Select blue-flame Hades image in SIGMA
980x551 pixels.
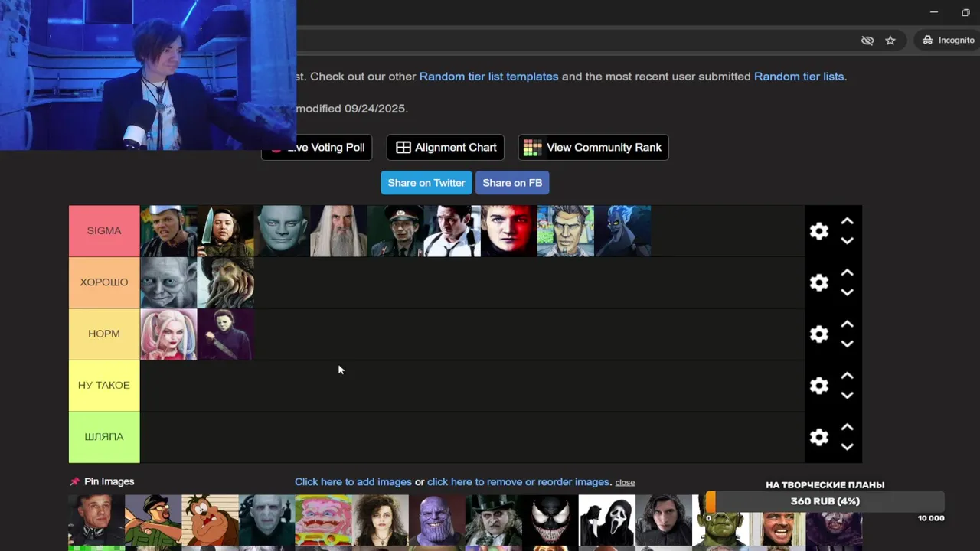point(622,231)
